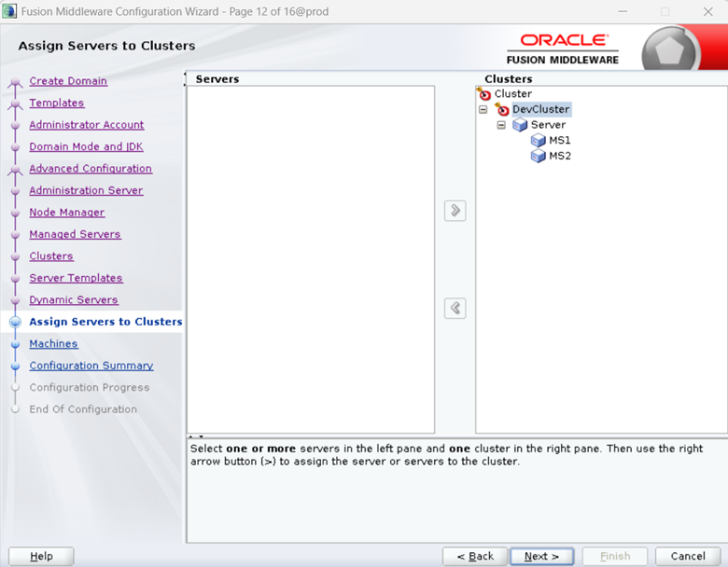Close the Configuration Wizard window
The image size is (728, 567).
(708, 11)
